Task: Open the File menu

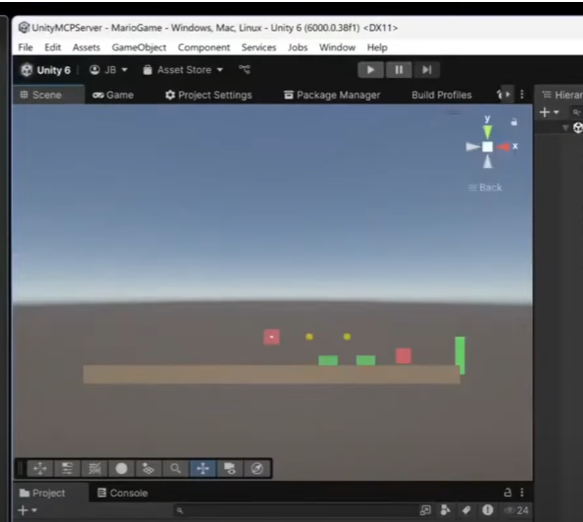Action: pyautogui.click(x=25, y=48)
